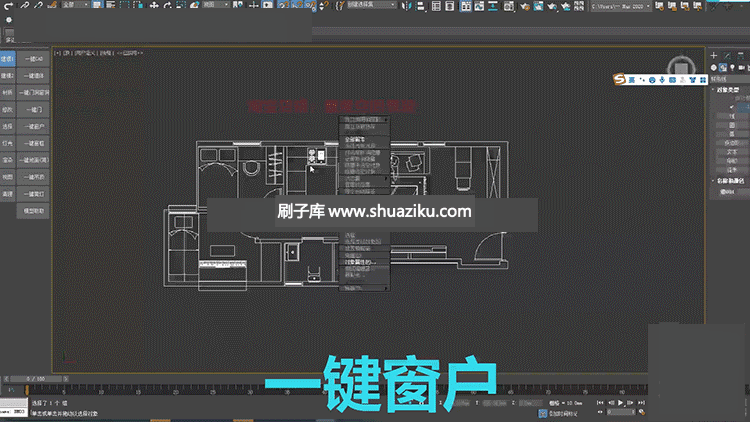This screenshot has height=422, width=750.
Task: Activate the Select and Link tool
Action: [x=24, y=5]
